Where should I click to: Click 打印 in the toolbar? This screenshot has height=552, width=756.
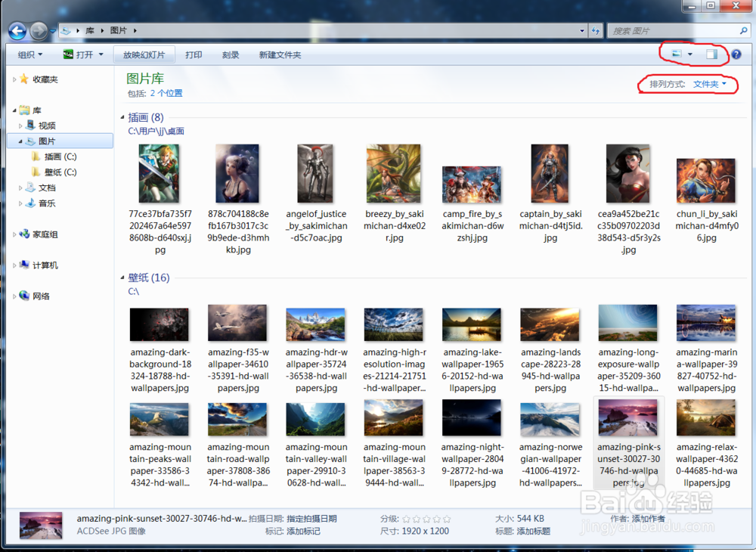[x=194, y=55]
